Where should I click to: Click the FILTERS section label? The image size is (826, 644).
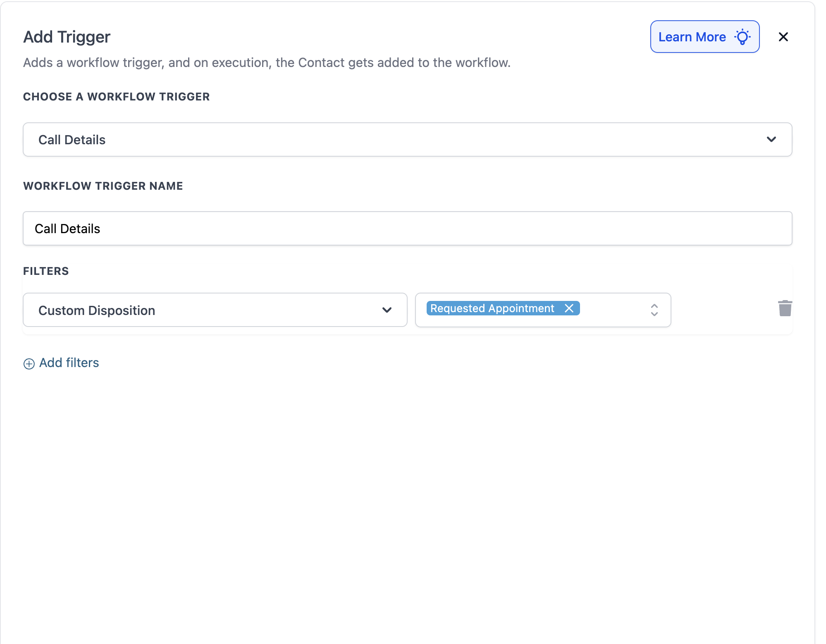pyautogui.click(x=46, y=271)
